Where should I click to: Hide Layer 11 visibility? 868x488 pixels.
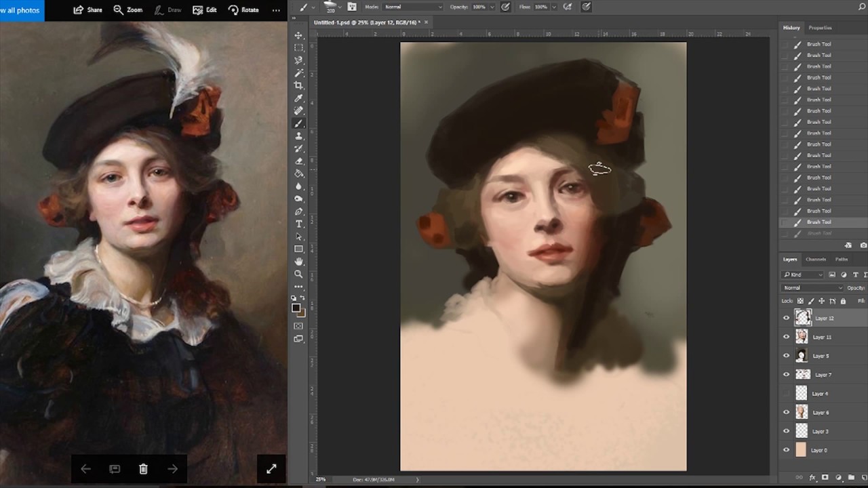787,337
